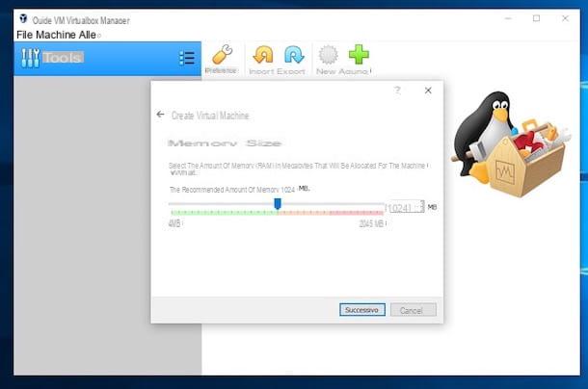Open Preferences wrench icon
The width and height of the screenshot is (588, 389).
coord(223,55)
